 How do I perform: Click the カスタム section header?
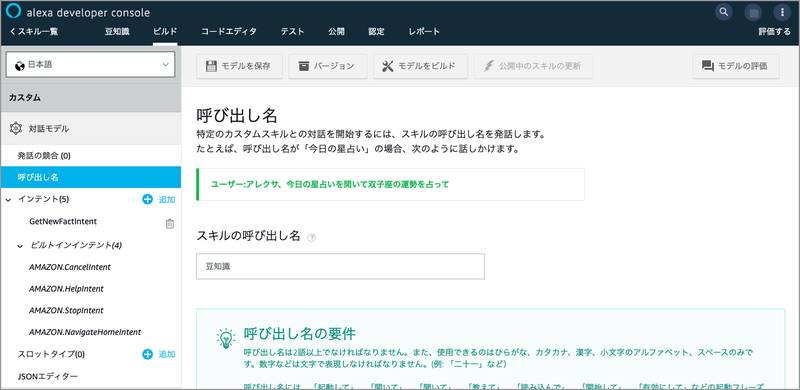pos(91,97)
